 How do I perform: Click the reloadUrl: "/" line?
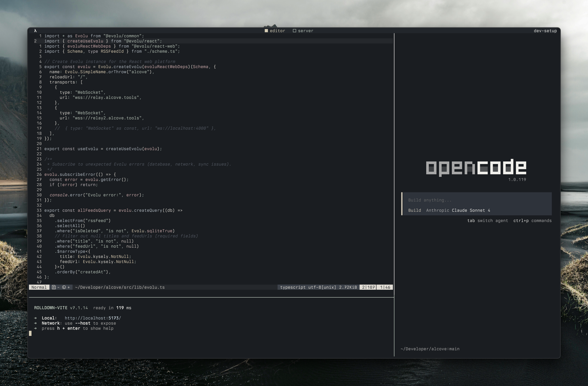[x=68, y=77]
